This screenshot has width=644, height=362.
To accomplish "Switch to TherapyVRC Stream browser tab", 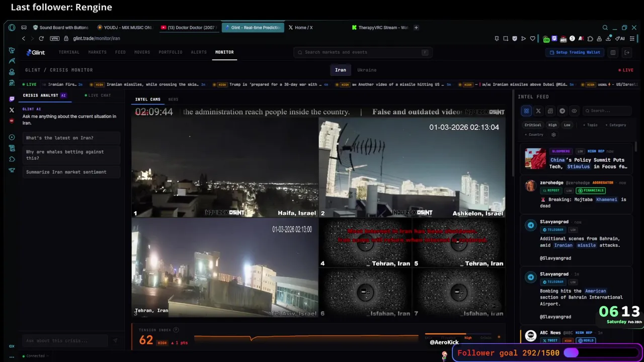I will pyautogui.click(x=380, y=28).
